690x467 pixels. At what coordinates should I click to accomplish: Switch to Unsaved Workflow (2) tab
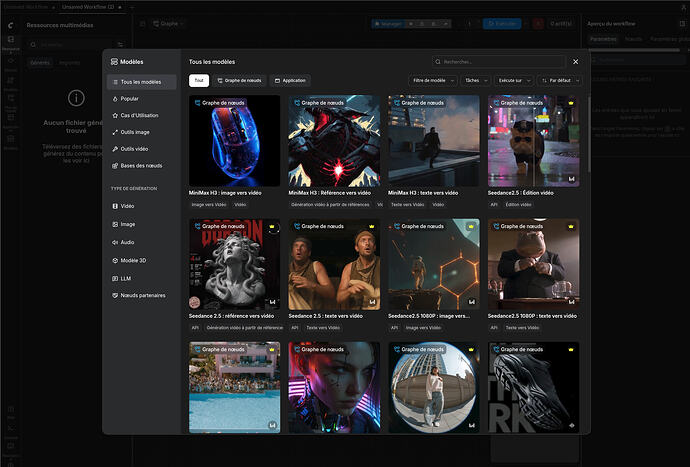pos(92,7)
